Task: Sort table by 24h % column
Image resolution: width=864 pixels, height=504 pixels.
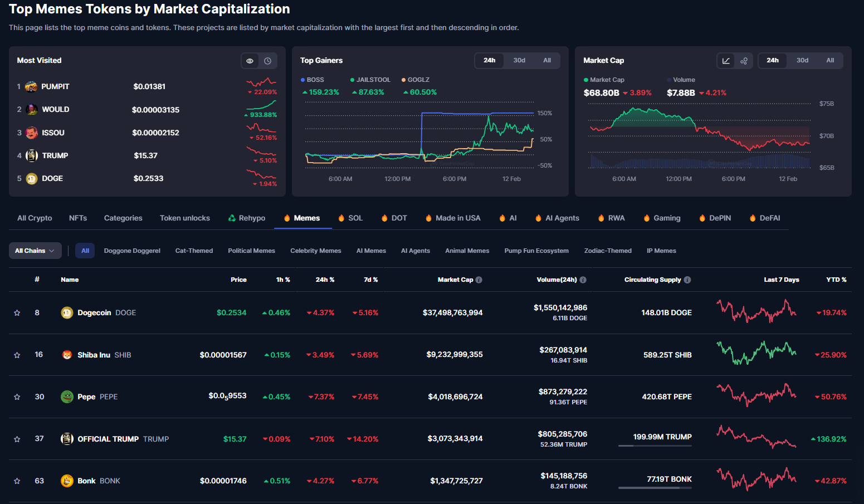Action: [x=325, y=280]
